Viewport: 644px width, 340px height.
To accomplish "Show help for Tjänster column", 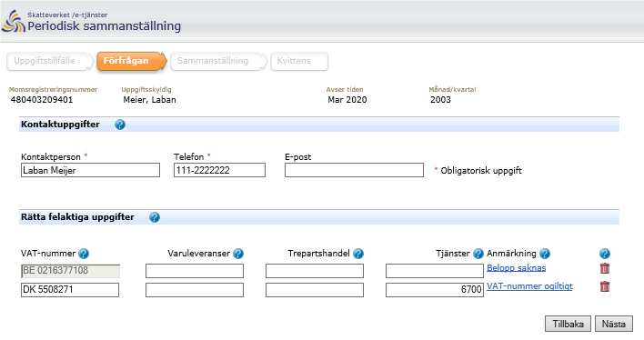I will click(478, 254).
